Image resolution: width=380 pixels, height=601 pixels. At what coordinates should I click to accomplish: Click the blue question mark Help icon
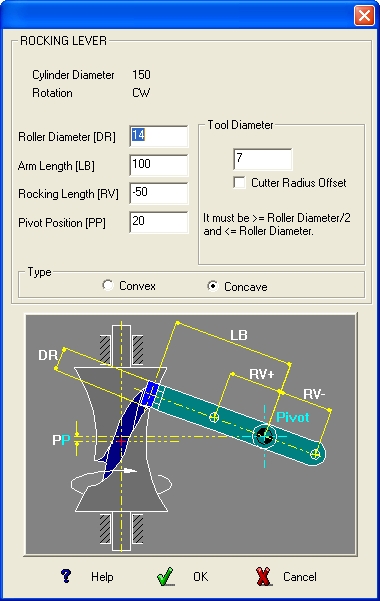pos(66,576)
